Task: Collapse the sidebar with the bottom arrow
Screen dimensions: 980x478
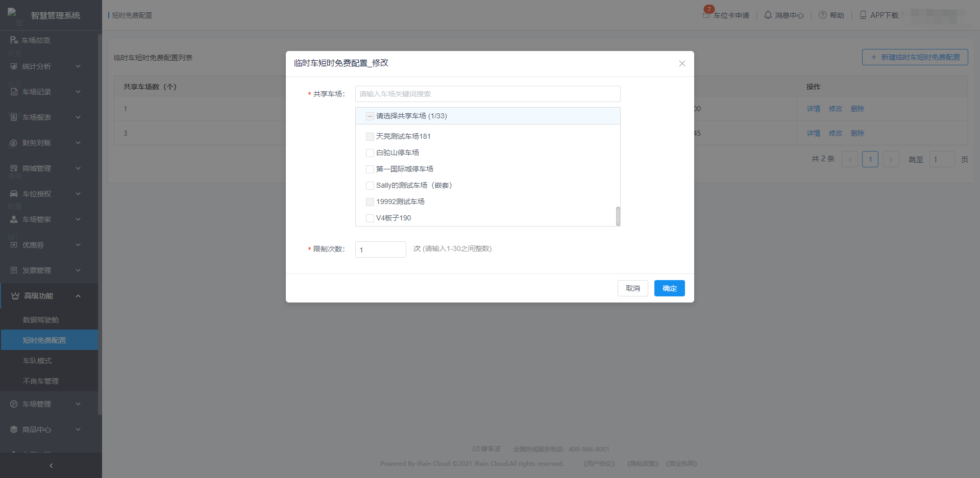Action: click(51, 465)
